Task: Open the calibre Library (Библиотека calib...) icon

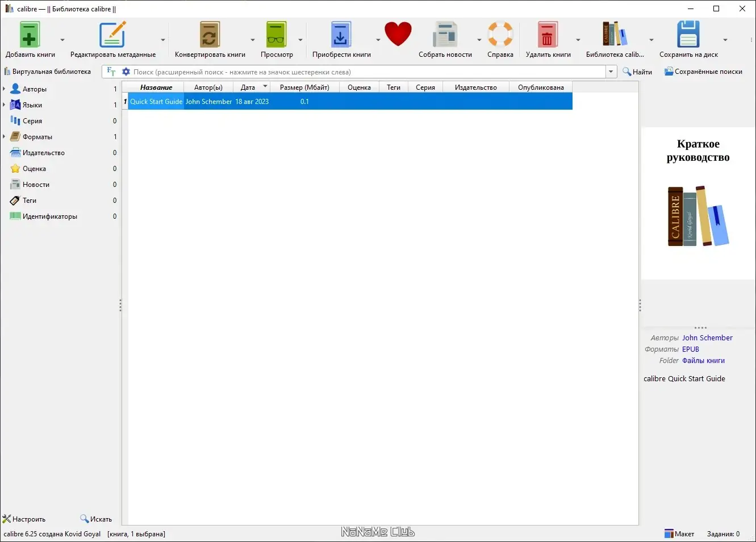Action: (x=615, y=35)
